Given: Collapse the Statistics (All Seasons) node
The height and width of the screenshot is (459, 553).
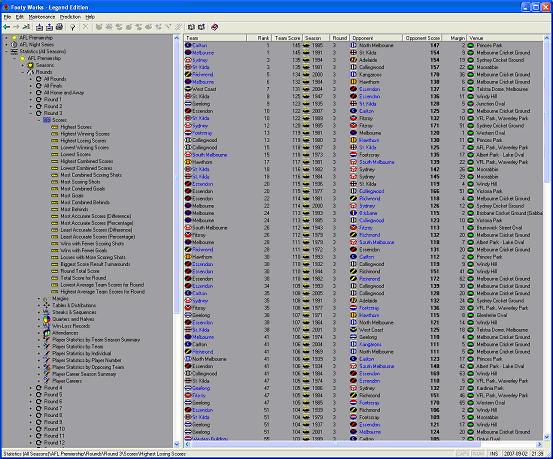Looking at the screenshot, I should coord(6,52).
